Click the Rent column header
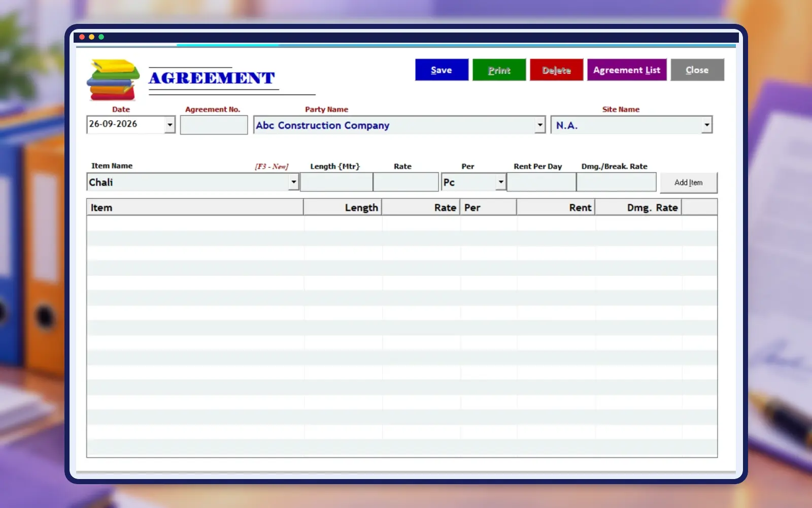The height and width of the screenshot is (508, 812). click(556, 207)
